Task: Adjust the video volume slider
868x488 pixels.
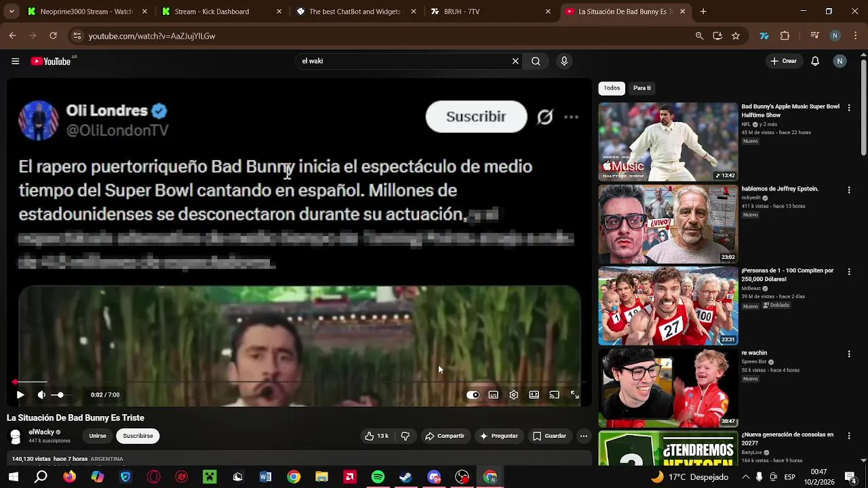Action: point(61,394)
